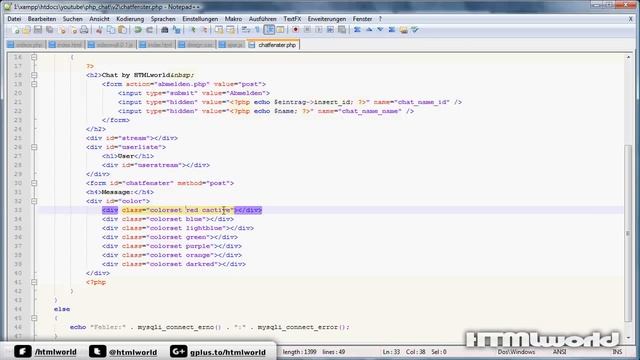Toggle INS insert mode in the status bar

[x=617, y=352]
